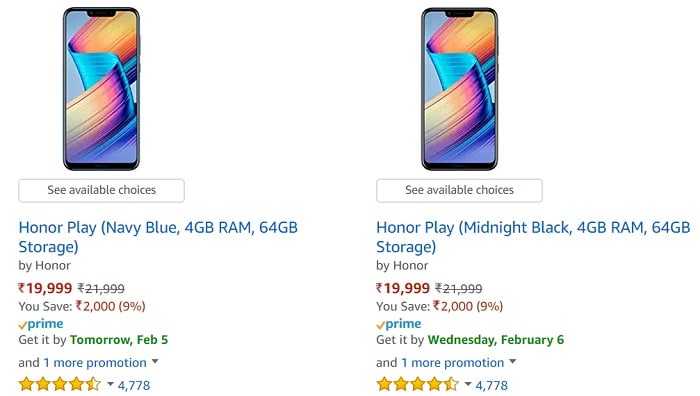Click the star rating icons for Midnight Black phone
The width and height of the screenshot is (700, 396).
coord(417,384)
